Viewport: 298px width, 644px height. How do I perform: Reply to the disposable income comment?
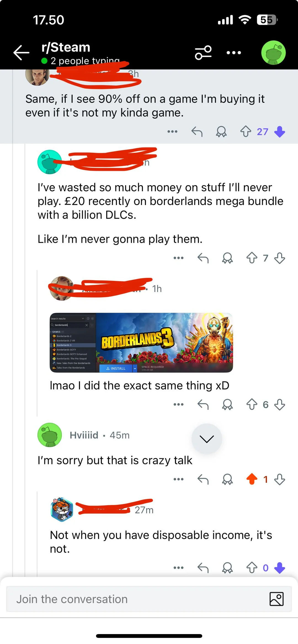click(203, 568)
